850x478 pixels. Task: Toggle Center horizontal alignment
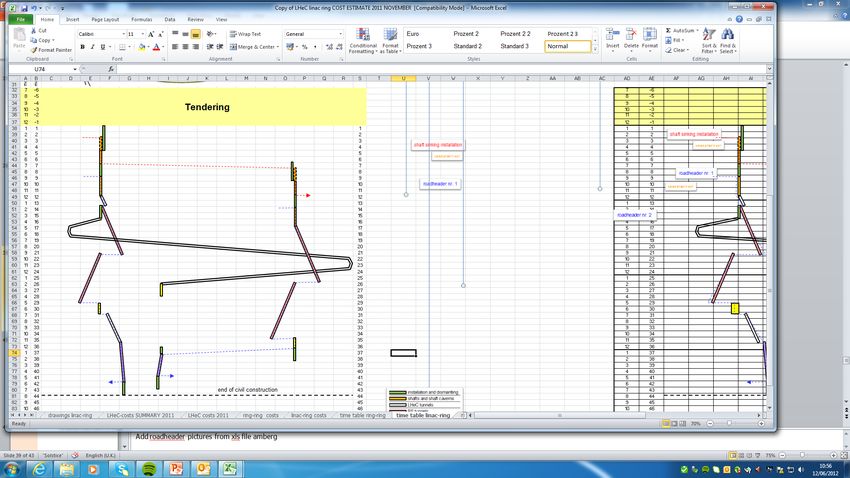[185, 47]
